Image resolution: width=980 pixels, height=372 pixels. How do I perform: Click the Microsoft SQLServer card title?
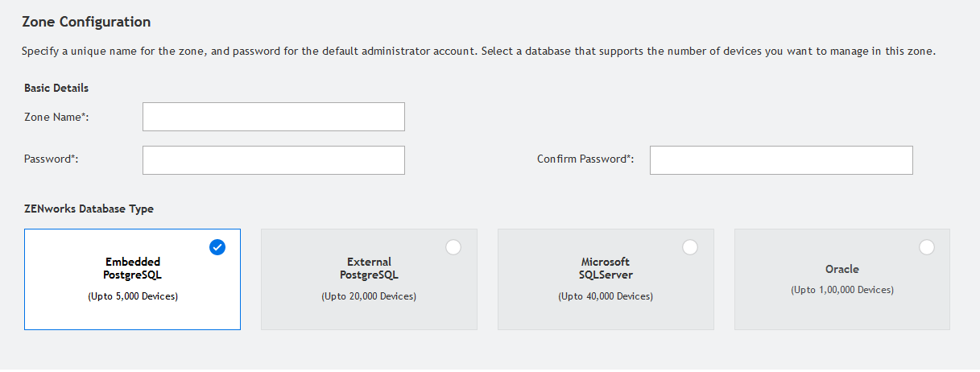coord(606,268)
